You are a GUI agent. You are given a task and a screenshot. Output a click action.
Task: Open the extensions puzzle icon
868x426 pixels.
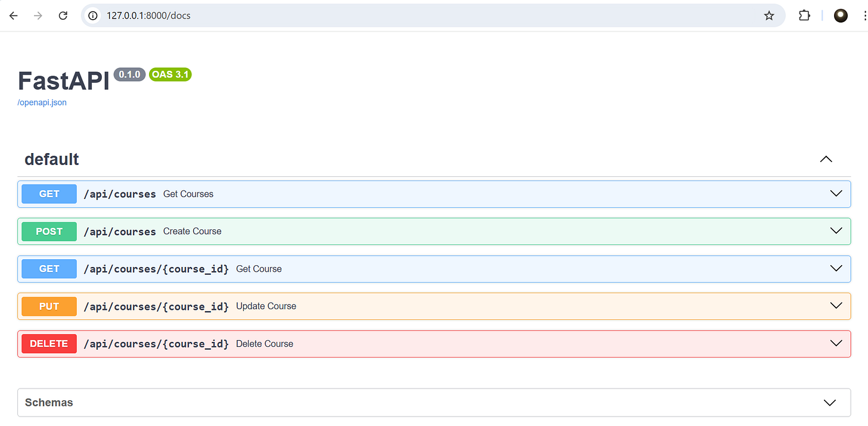point(804,16)
